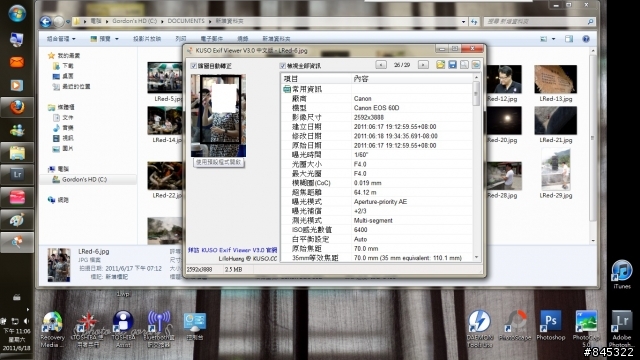This screenshot has height=360, width=640.
Task: Open Lightroom from the taskbar
Action: click(17, 174)
